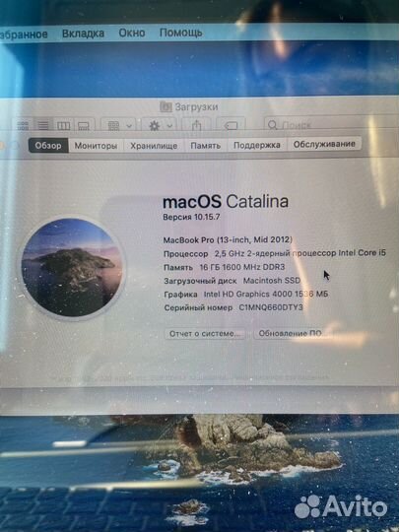Click the Finder search field
Screen dimensions: 399x532
point(331,125)
